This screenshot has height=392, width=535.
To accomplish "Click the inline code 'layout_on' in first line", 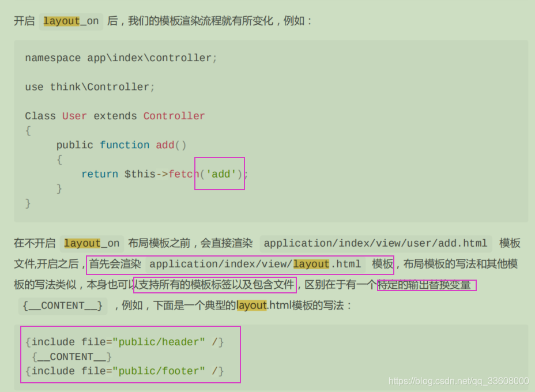I will [x=71, y=21].
